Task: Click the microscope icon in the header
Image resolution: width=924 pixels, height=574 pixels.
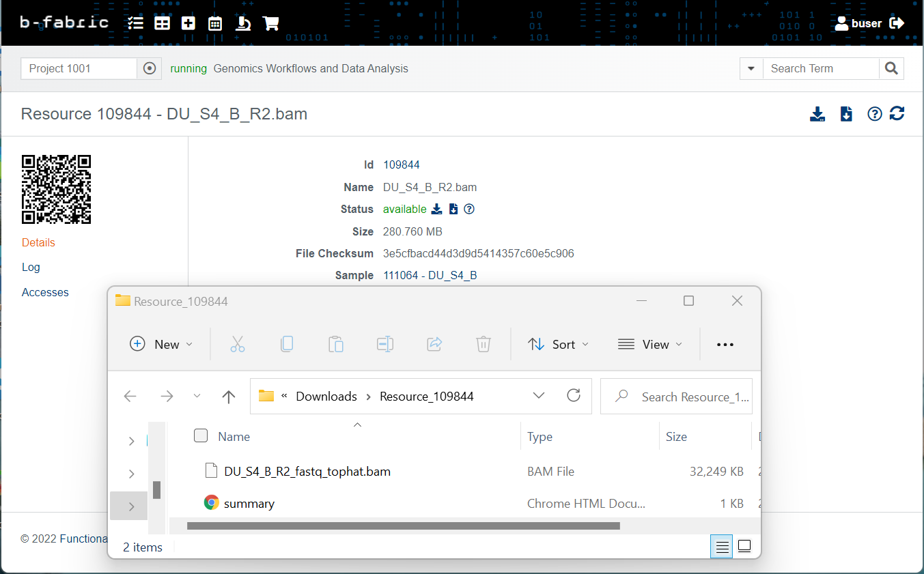Action: [x=242, y=23]
